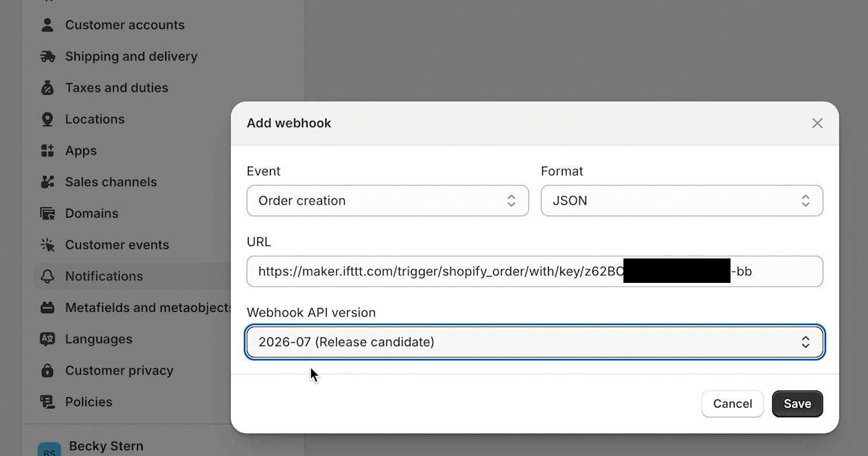Click the Notifications bell icon
This screenshot has width=868, height=456.
(x=47, y=276)
